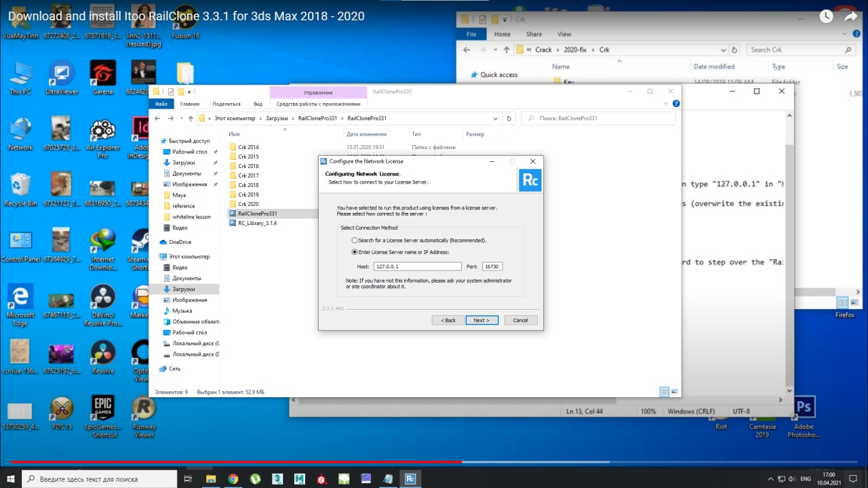Open the Maya folder in sidebar

click(179, 195)
